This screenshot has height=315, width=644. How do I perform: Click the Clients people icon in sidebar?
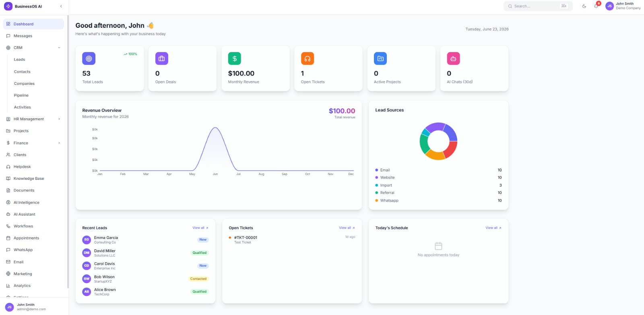[8, 155]
